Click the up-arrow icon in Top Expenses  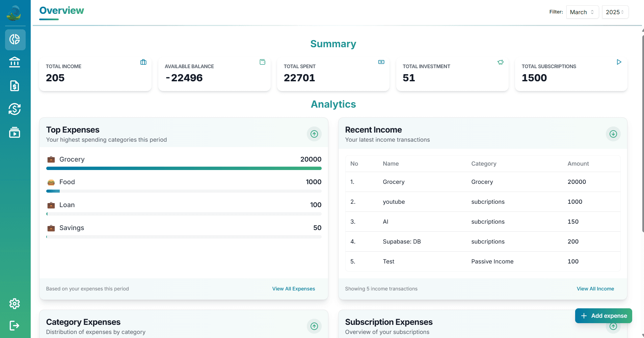(314, 134)
